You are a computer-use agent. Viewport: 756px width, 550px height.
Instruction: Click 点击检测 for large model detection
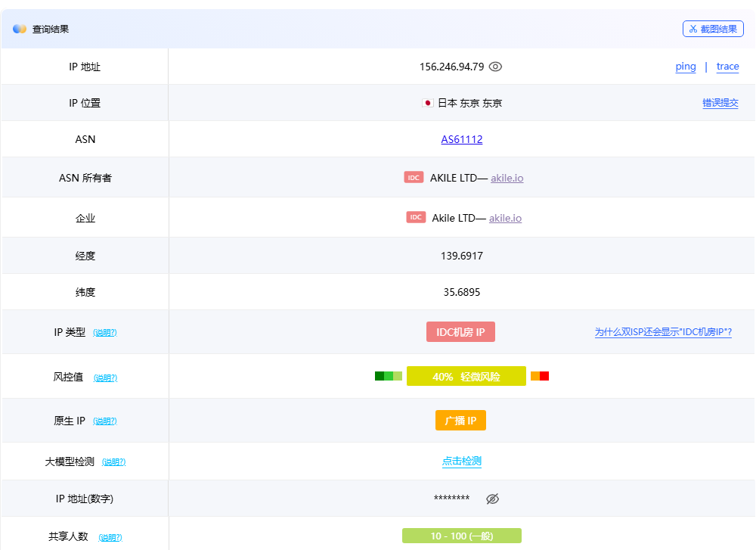[x=462, y=461]
